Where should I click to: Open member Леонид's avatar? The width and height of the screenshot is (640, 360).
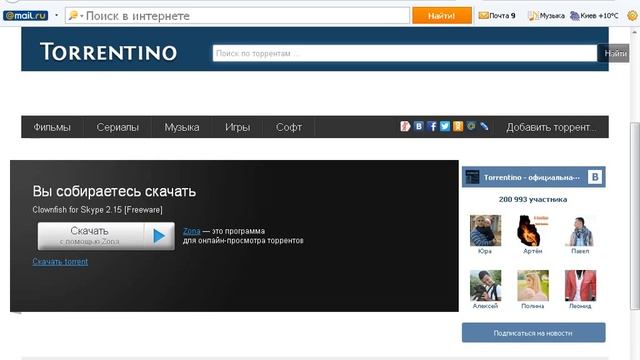580,285
